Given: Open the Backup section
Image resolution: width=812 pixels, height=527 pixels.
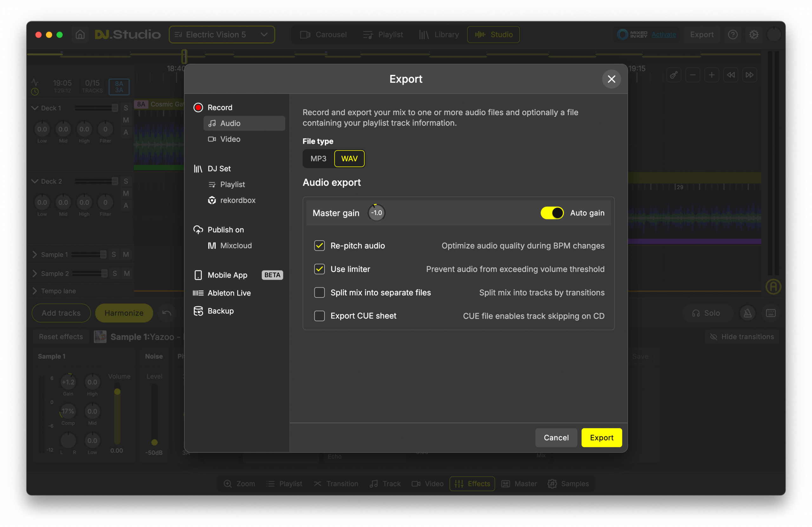Looking at the screenshot, I should point(220,311).
